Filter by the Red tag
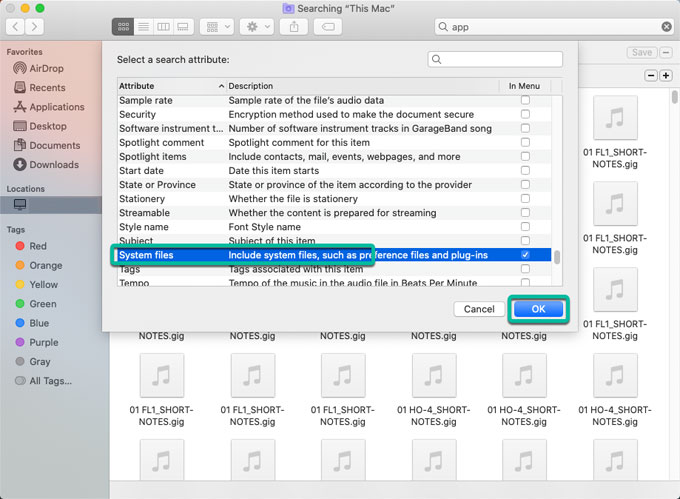The height and width of the screenshot is (499, 680). (x=38, y=246)
